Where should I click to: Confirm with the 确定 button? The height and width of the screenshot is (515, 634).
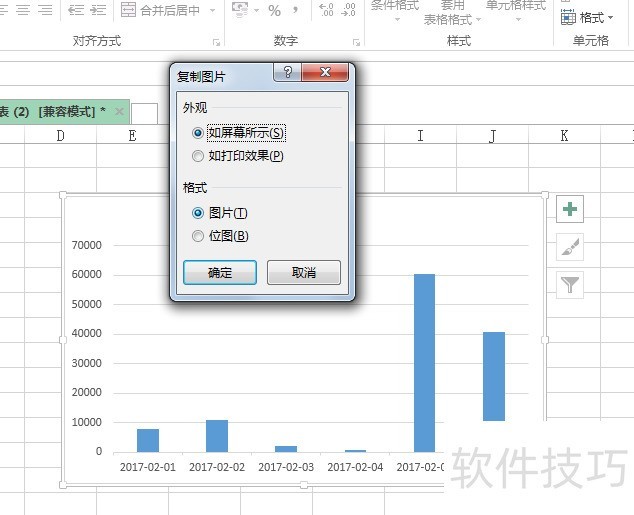coord(220,272)
